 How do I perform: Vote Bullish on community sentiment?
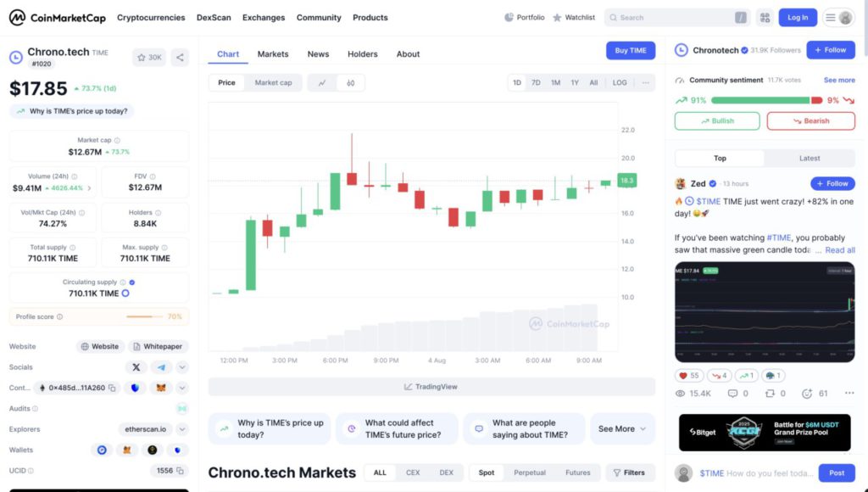click(x=717, y=121)
